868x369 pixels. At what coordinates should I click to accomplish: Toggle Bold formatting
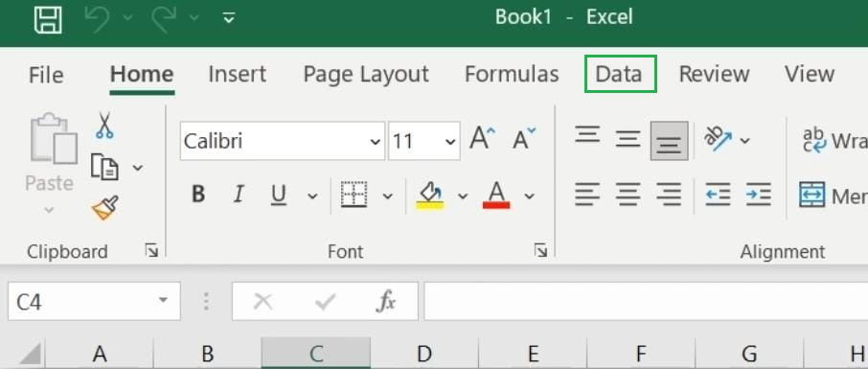click(x=198, y=195)
